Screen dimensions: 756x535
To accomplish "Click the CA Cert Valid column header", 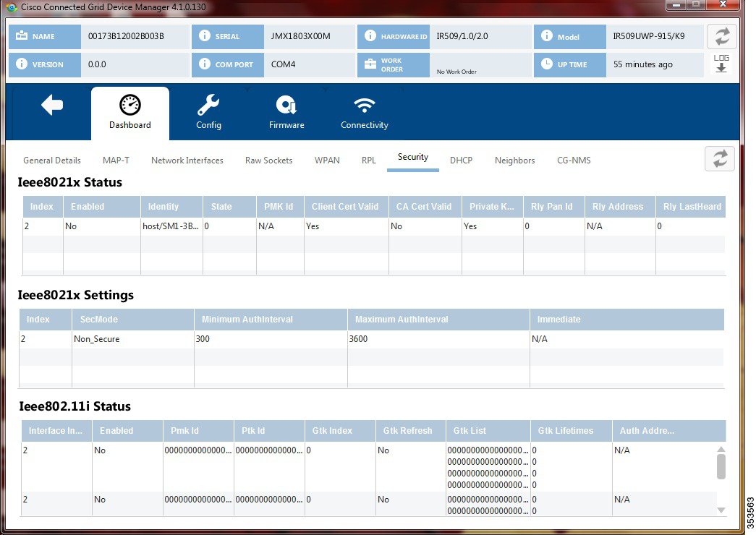I will (x=425, y=207).
